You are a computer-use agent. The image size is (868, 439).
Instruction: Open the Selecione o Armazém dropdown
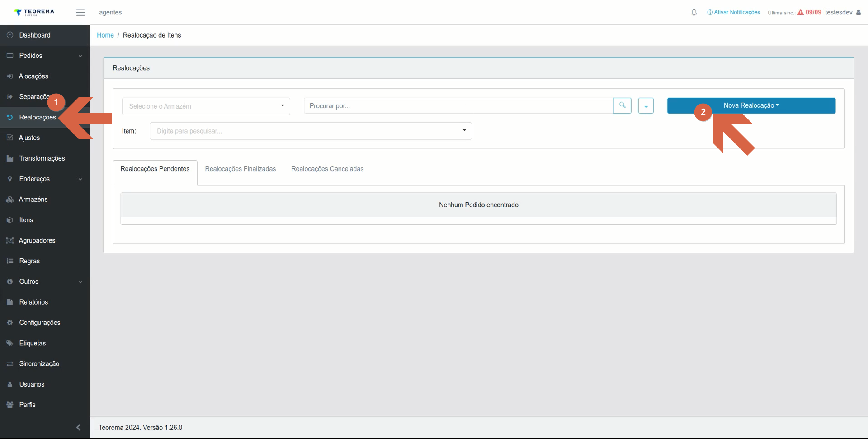(x=206, y=106)
